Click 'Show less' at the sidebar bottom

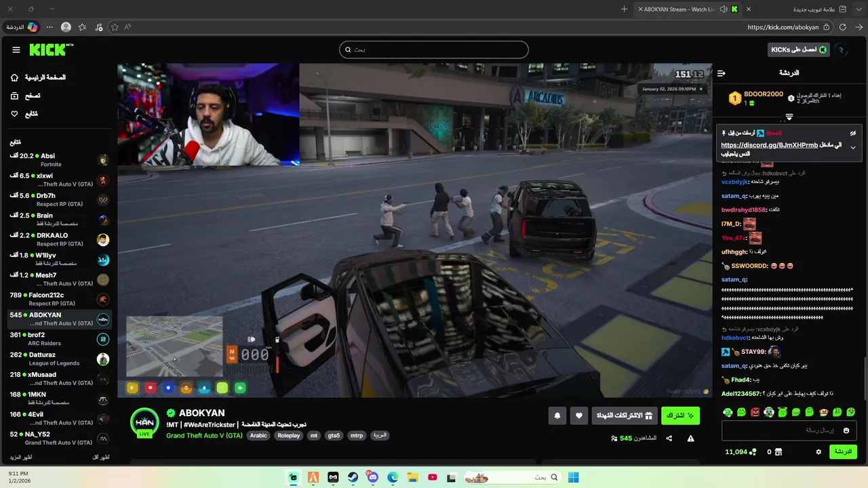coord(101,457)
